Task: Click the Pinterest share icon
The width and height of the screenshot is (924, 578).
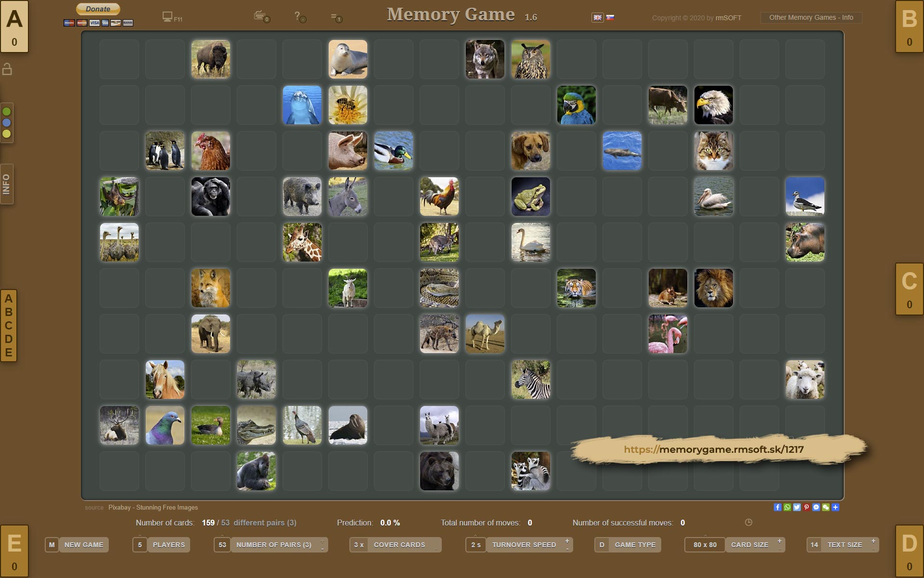Action: (x=806, y=507)
